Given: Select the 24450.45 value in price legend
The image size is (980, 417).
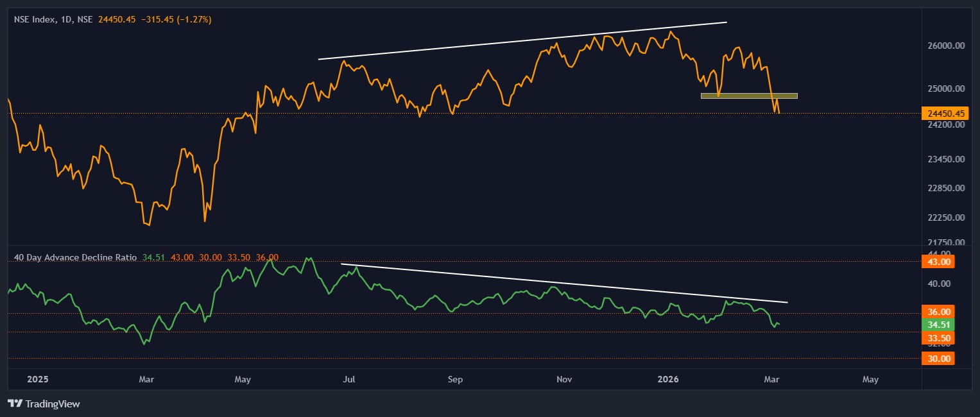Looking at the screenshot, I should [117, 20].
